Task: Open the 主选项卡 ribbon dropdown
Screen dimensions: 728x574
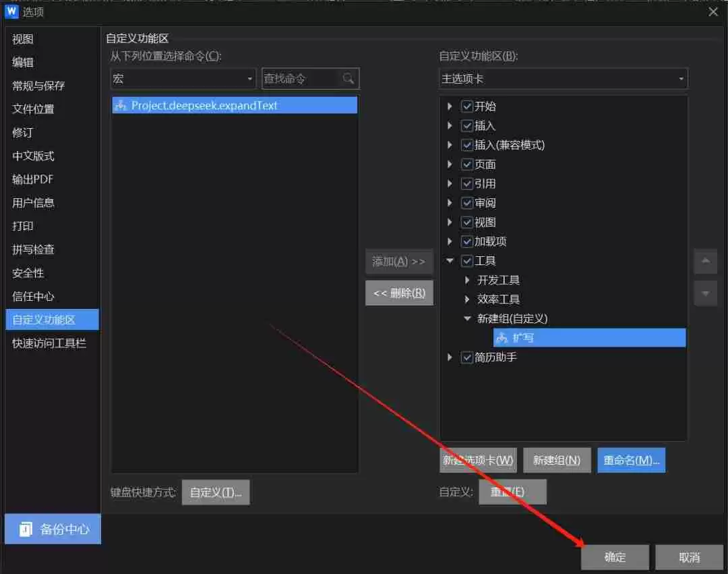Action: (x=563, y=79)
